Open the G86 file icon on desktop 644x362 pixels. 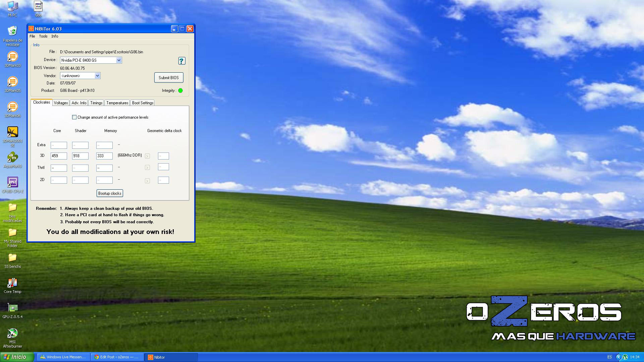coord(38,8)
